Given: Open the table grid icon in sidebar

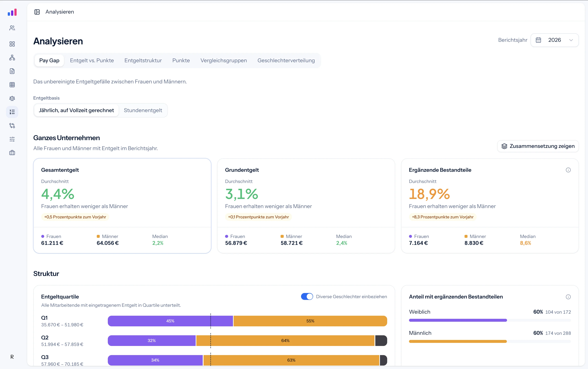Looking at the screenshot, I should (12, 85).
